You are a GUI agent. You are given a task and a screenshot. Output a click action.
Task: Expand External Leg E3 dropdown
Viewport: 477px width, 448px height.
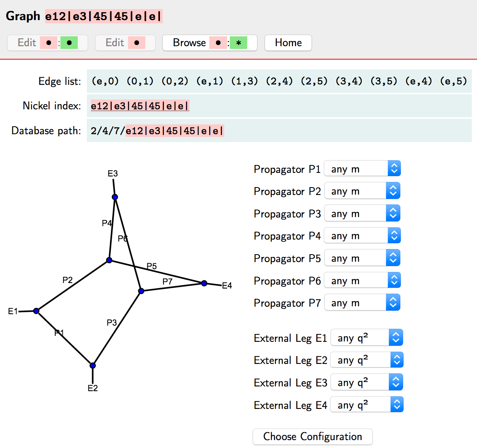click(366, 382)
